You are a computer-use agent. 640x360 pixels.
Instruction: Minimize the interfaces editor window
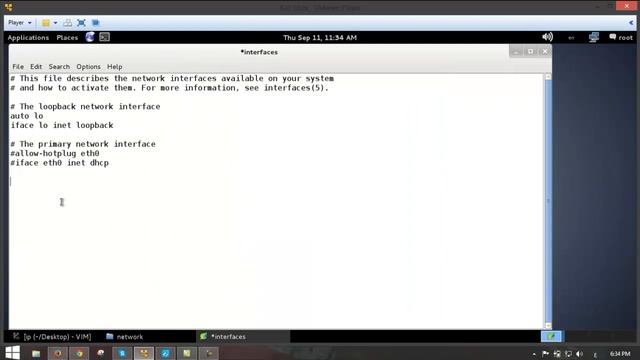pos(516,52)
